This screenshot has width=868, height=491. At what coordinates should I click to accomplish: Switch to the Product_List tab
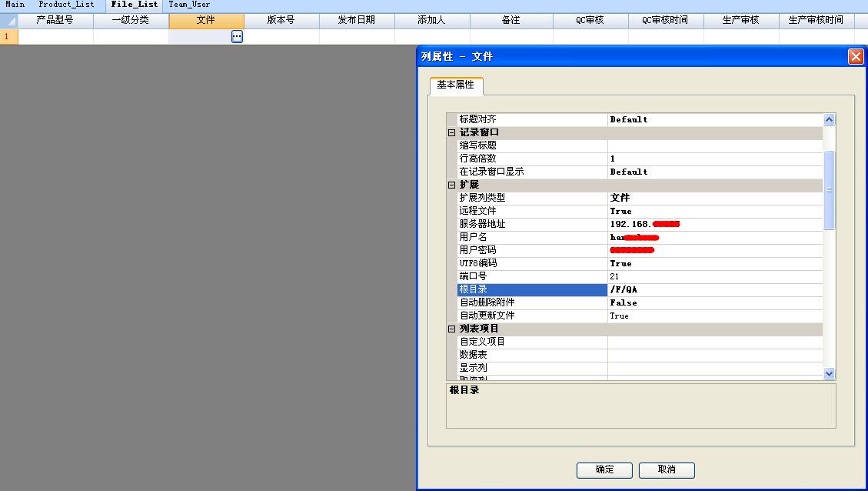pos(66,5)
